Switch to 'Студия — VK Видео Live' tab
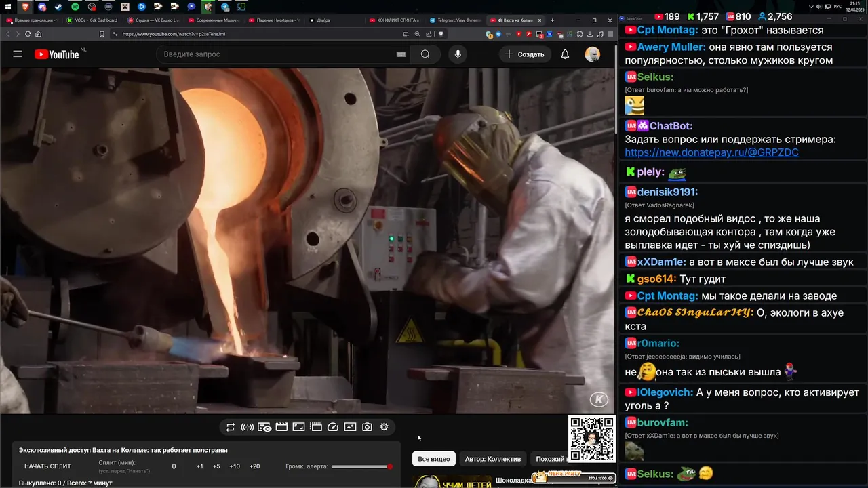This screenshot has height=488, width=868. (153, 20)
